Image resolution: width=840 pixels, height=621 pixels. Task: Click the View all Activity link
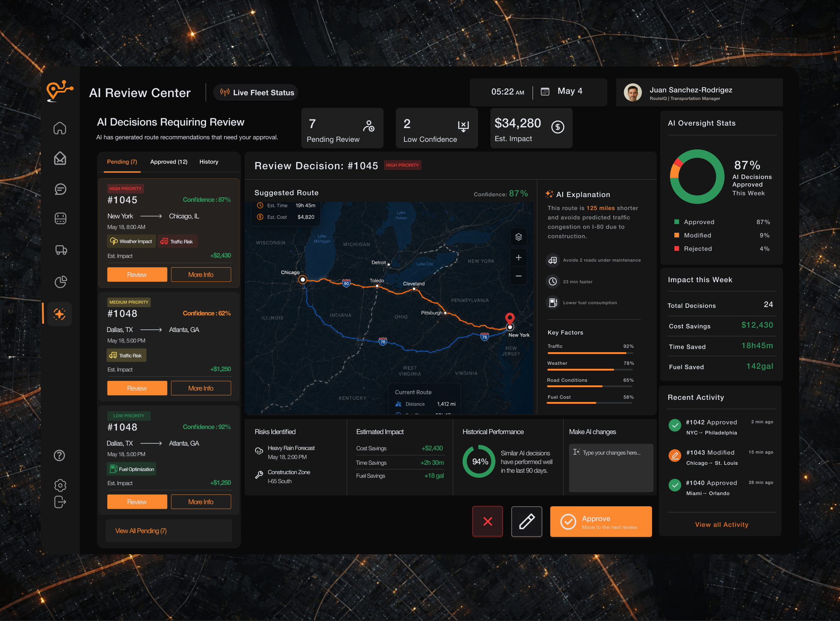tap(721, 524)
